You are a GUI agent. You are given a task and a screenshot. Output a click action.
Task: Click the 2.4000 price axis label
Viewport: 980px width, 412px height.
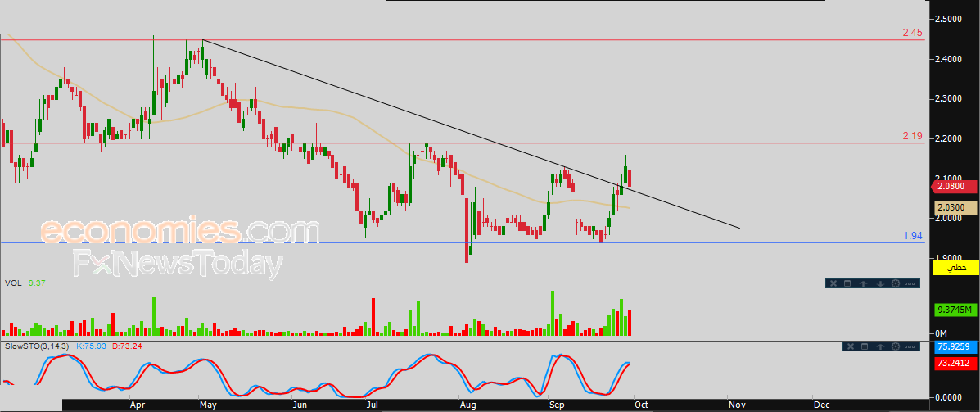pyautogui.click(x=950, y=59)
